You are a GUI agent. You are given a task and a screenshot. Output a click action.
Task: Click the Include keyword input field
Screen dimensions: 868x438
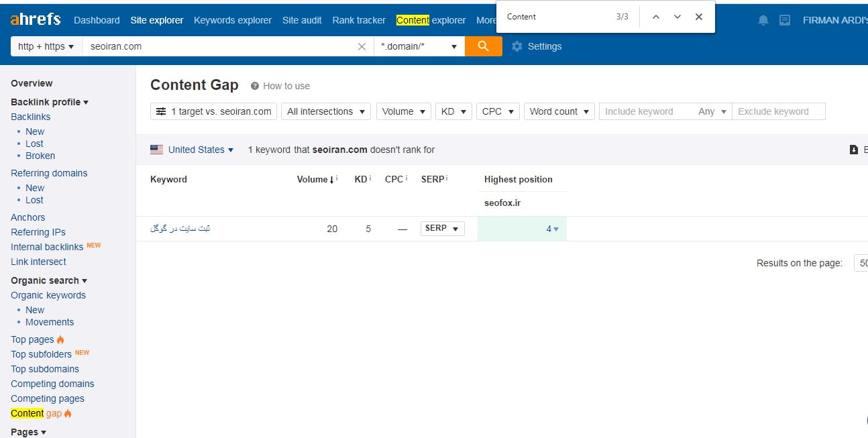(x=646, y=111)
